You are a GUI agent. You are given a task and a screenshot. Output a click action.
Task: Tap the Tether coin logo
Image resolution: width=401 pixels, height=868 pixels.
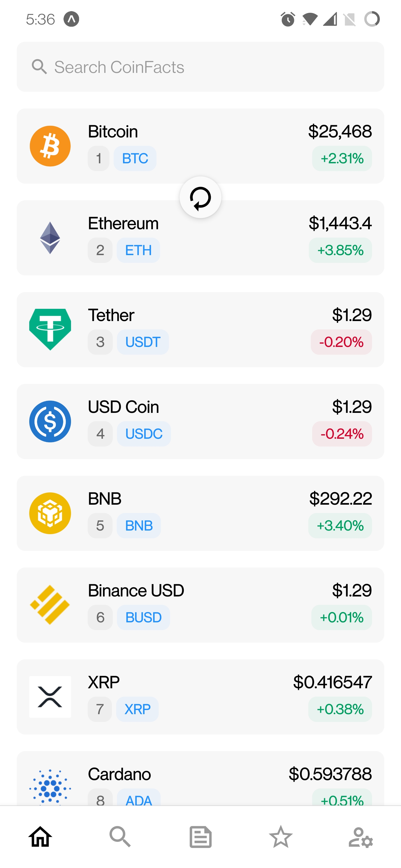coord(50,330)
